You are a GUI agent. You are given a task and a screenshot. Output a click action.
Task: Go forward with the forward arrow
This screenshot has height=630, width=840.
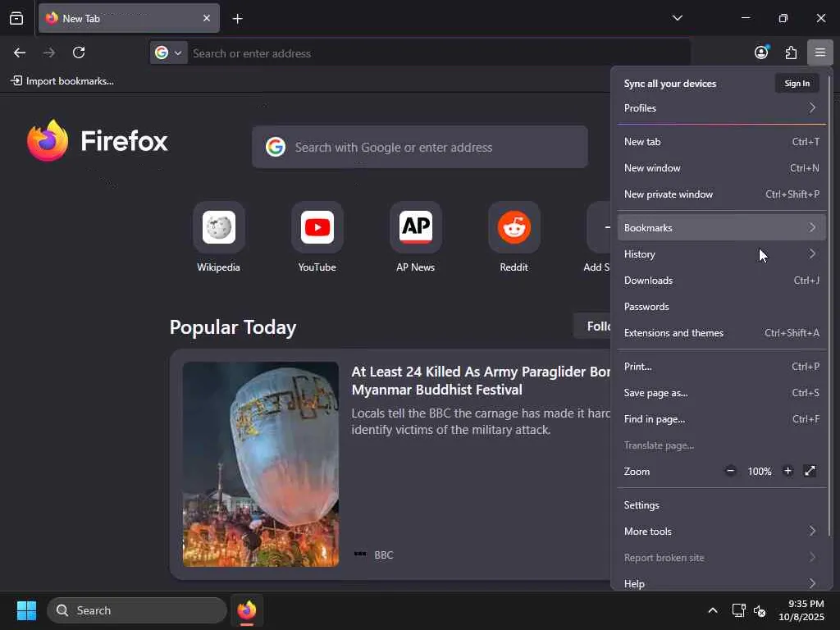(49, 52)
